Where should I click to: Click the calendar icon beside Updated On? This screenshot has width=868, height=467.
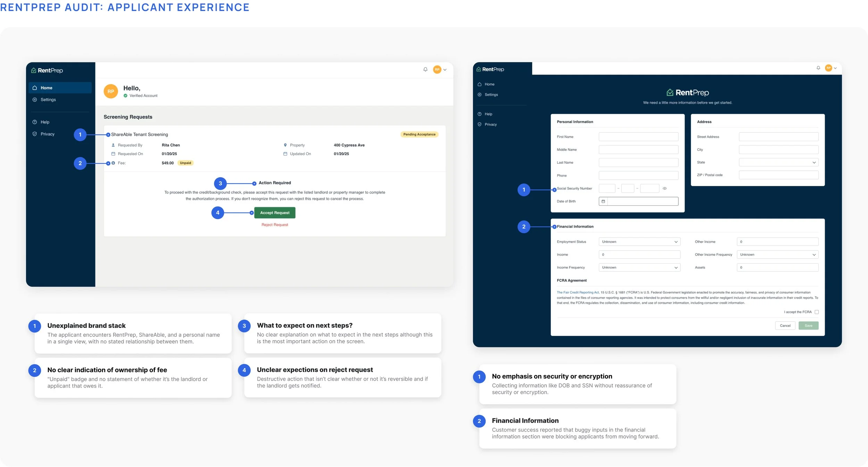coord(285,154)
